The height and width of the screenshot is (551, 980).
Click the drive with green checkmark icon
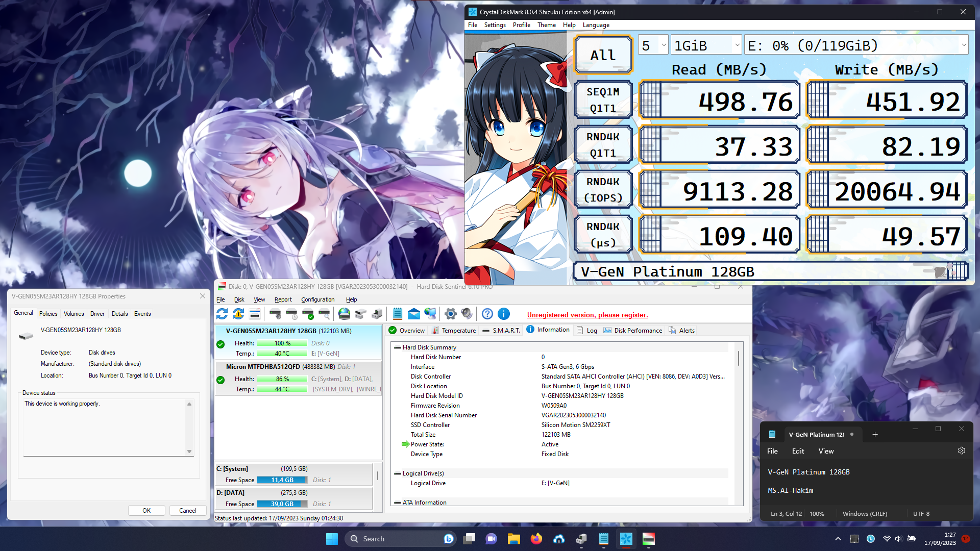point(308,314)
